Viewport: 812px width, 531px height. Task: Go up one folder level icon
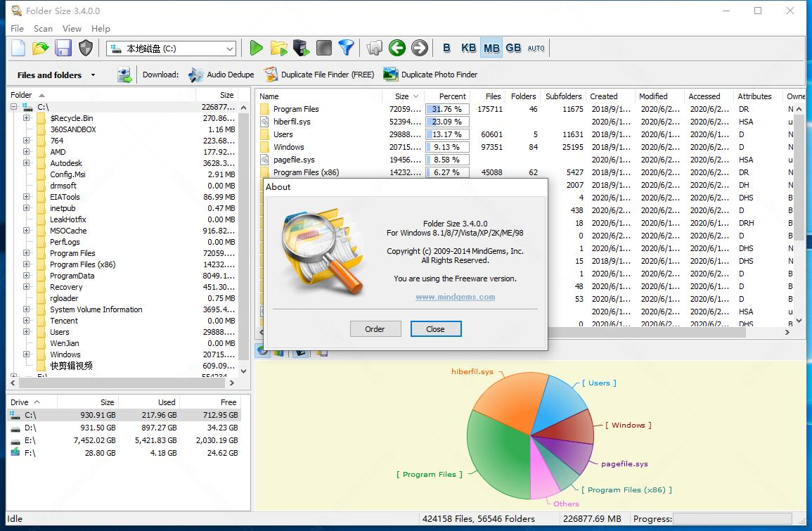(374, 49)
